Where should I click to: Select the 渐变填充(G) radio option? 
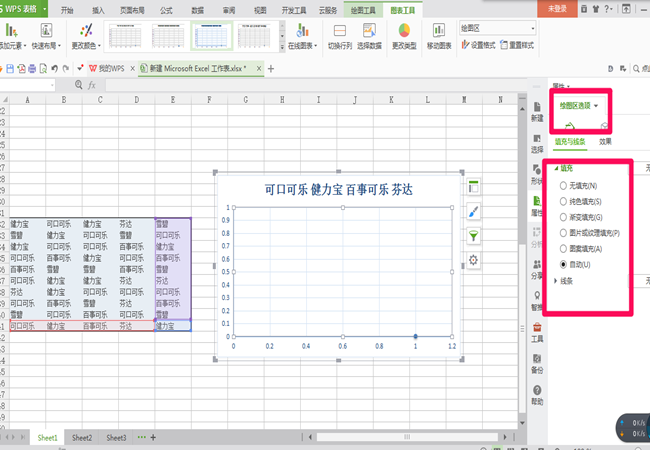[x=563, y=217]
